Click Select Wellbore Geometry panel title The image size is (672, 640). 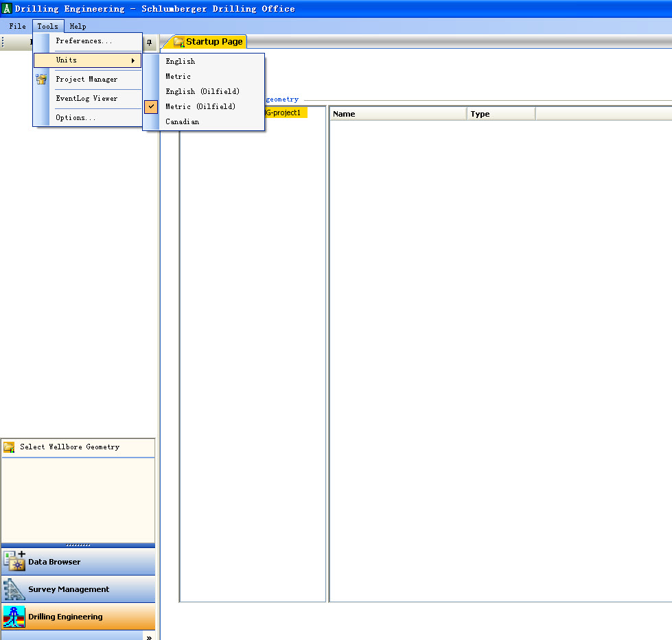pos(70,447)
